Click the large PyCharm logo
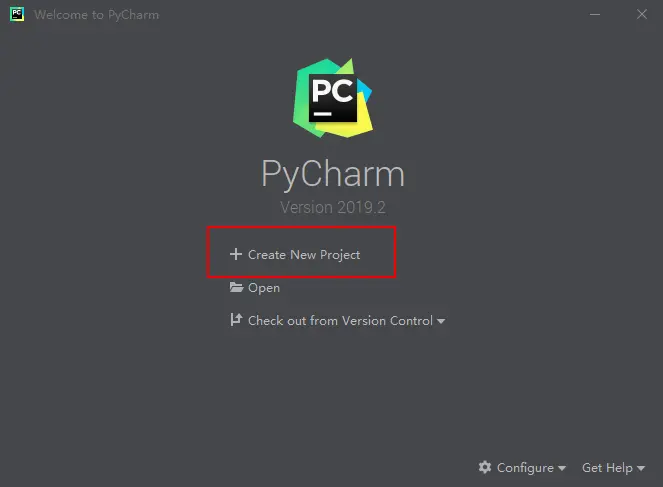663x487 pixels. pos(333,98)
